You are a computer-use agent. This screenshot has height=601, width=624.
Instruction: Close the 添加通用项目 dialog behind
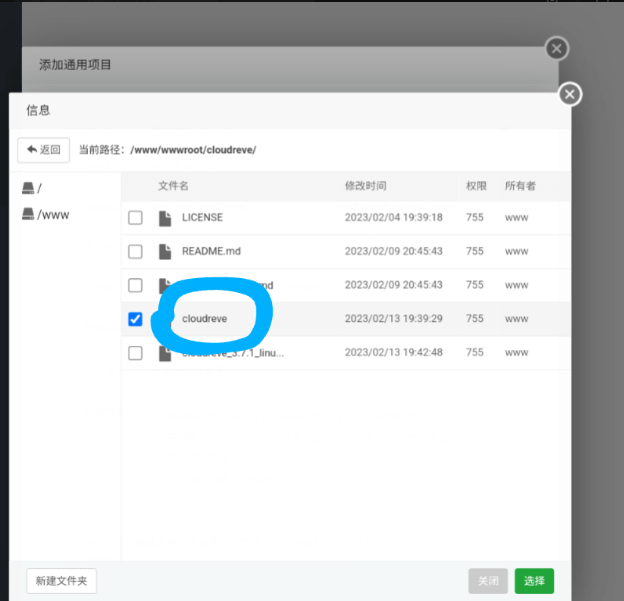[556, 49]
